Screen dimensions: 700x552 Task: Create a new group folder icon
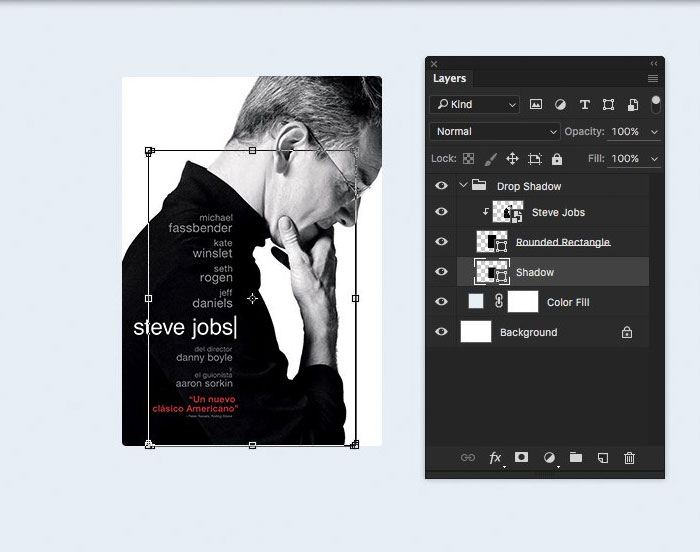pos(576,457)
